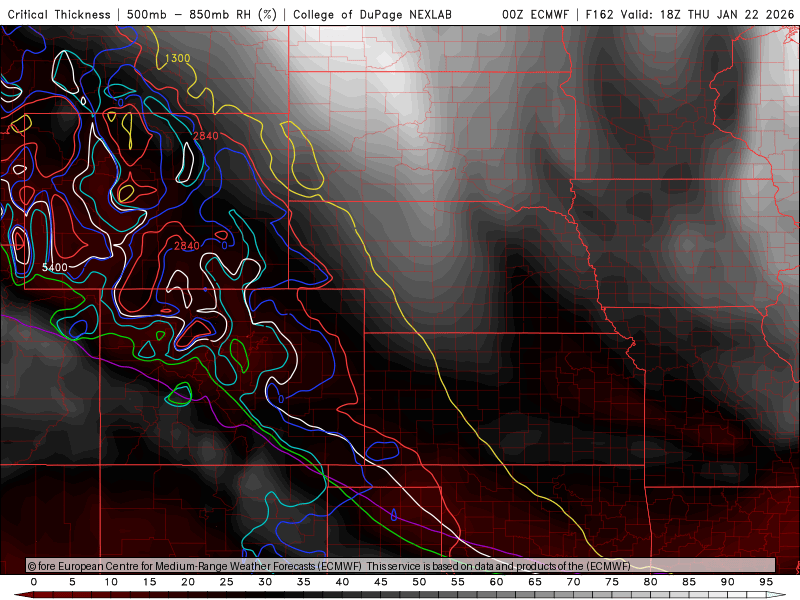Click the "60" value on the colorbar
The height and width of the screenshot is (600, 800).
(x=496, y=582)
